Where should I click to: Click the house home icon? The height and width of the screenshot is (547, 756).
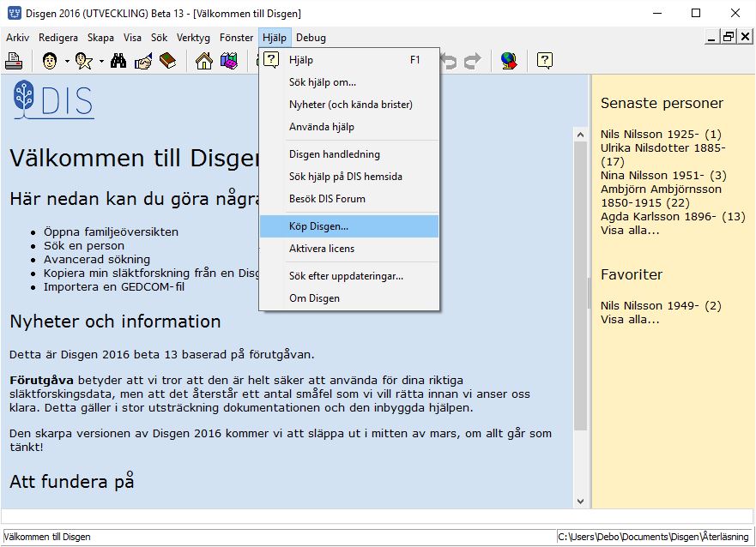click(204, 61)
